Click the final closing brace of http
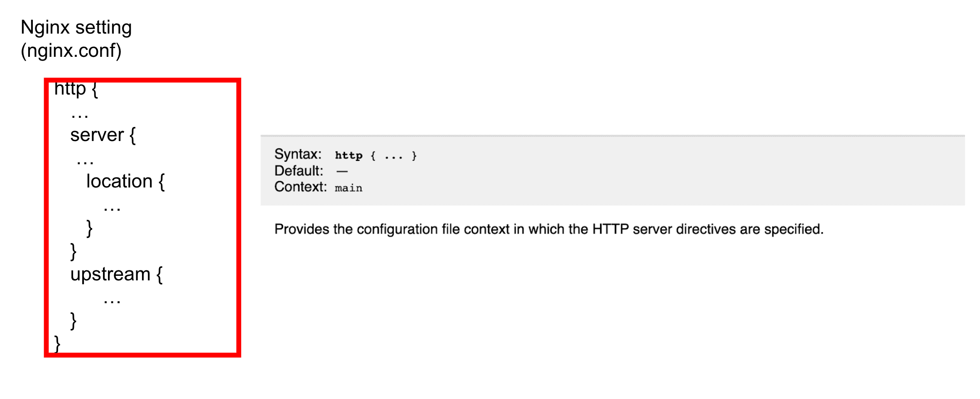The height and width of the screenshot is (399, 980). pos(57,344)
